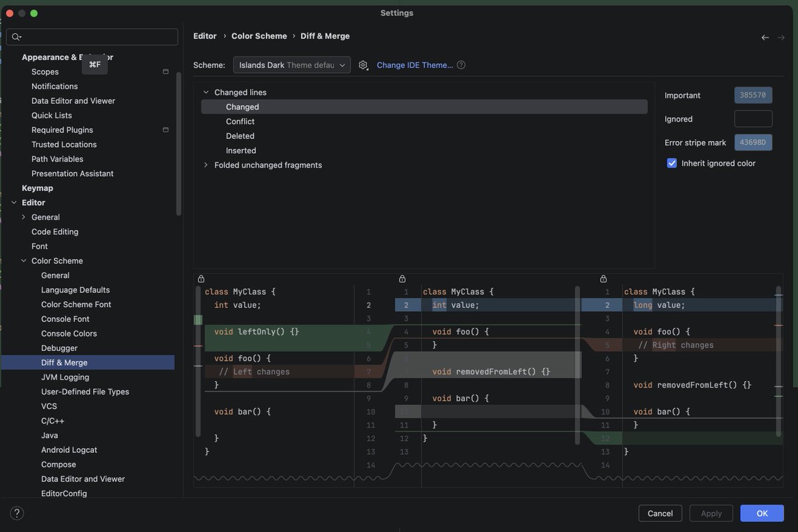
Task: Click the OK button
Action: pos(762,513)
